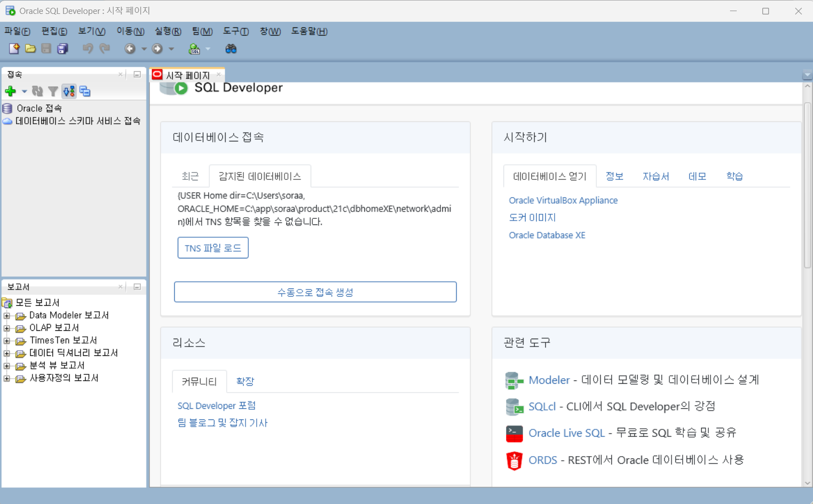Click the Save toolbar icon
This screenshot has height=504, width=813.
click(x=46, y=48)
